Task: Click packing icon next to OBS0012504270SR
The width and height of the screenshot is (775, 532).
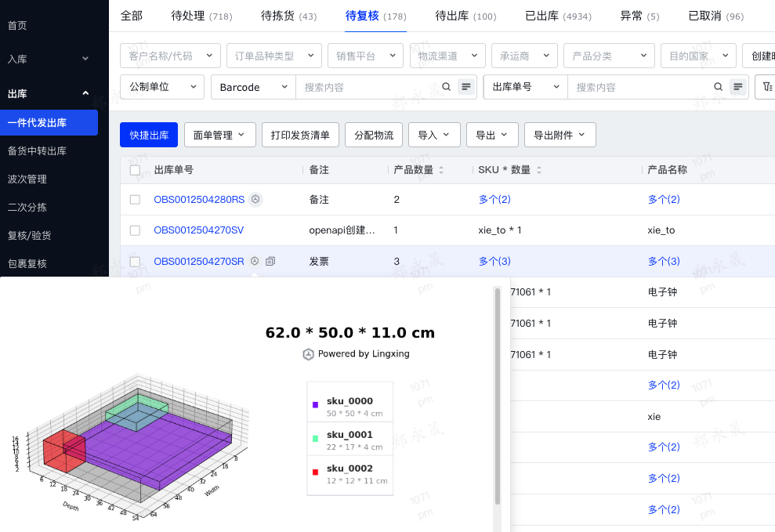Action: tap(255, 261)
